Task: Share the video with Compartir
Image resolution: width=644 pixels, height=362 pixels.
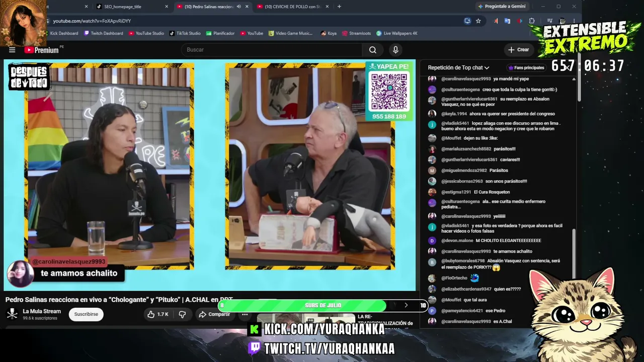Action: (x=214, y=314)
